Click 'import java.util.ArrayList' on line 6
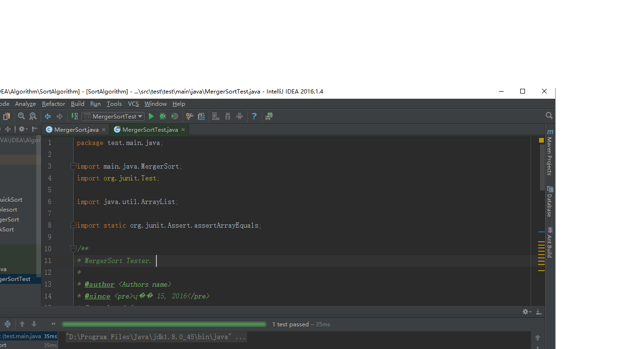The image size is (644, 349). click(128, 202)
